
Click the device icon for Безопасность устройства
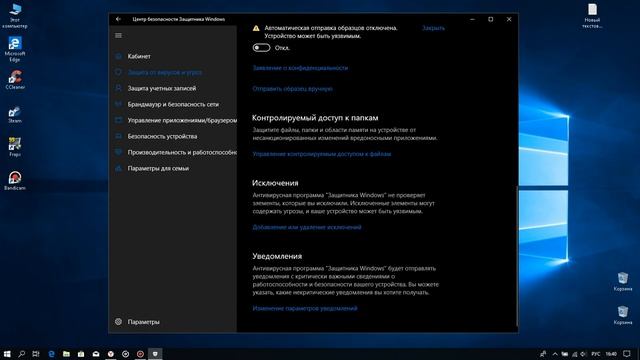click(x=118, y=136)
